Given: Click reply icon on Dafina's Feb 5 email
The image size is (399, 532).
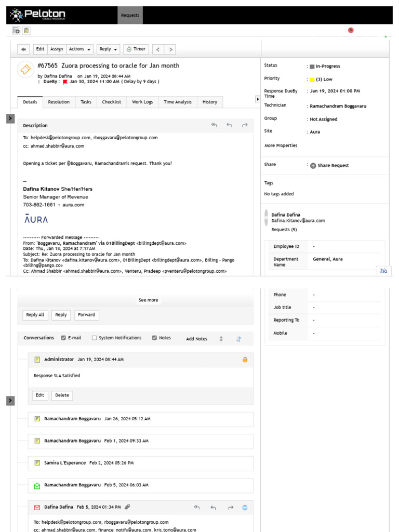Looking at the screenshot, I should click(x=213, y=508).
